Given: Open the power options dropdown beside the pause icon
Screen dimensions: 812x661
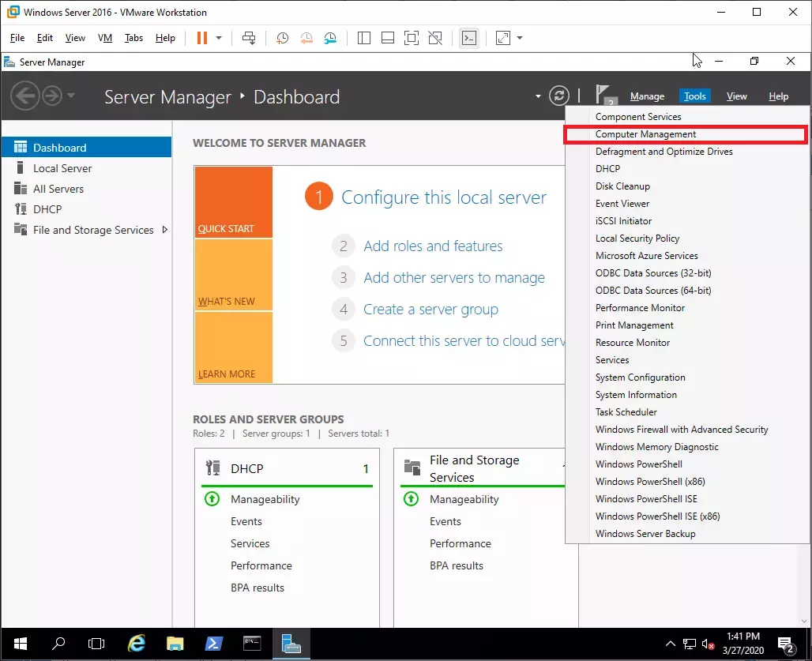Looking at the screenshot, I should point(219,38).
